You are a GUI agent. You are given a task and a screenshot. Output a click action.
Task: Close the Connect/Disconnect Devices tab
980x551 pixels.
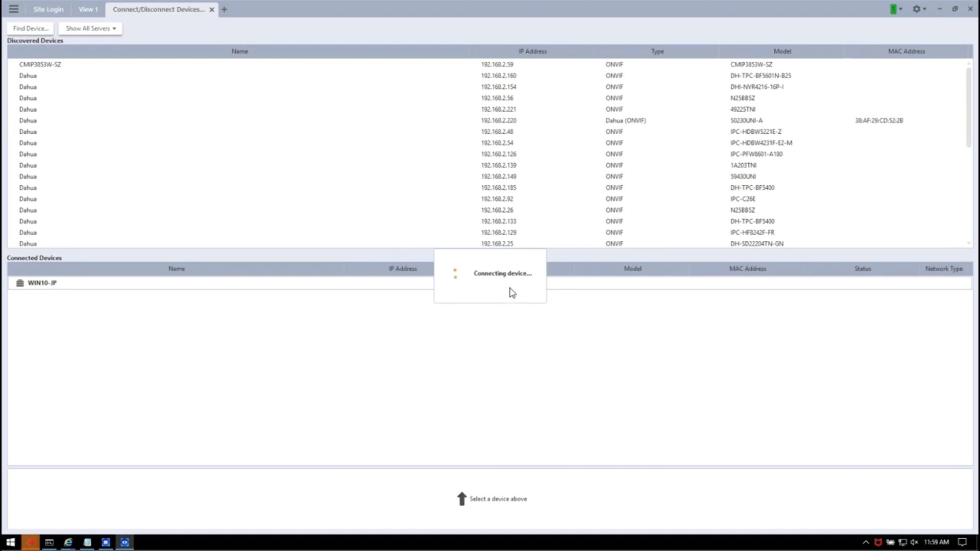tap(212, 10)
